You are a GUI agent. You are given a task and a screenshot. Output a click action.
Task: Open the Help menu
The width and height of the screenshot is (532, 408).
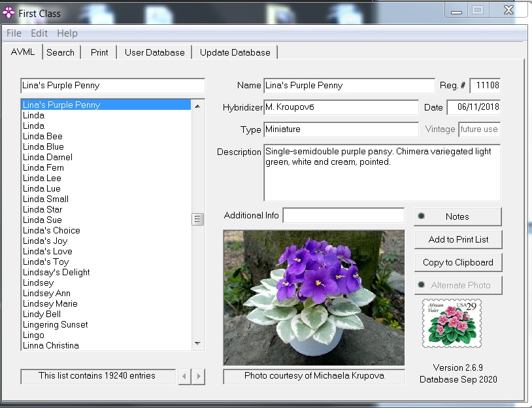click(x=67, y=33)
